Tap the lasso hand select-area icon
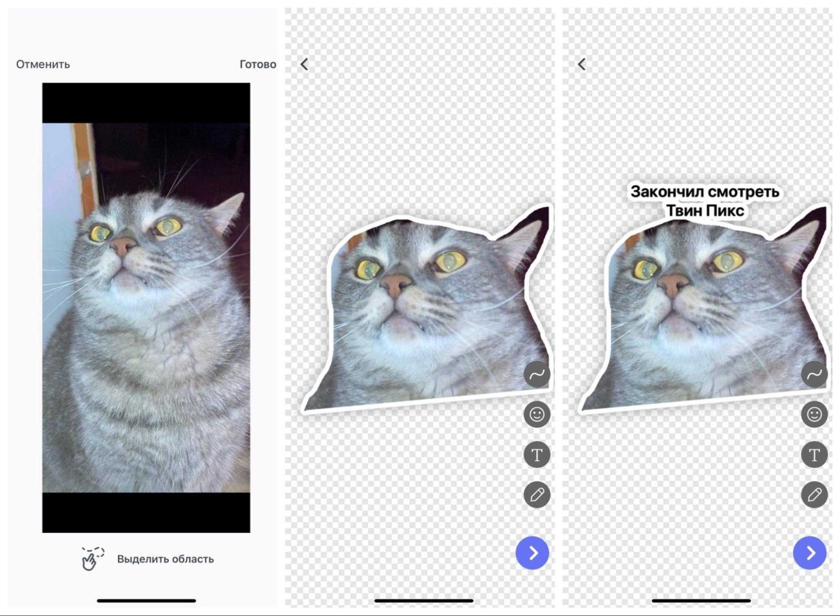The width and height of the screenshot is (840, 616). click(92, 558)
